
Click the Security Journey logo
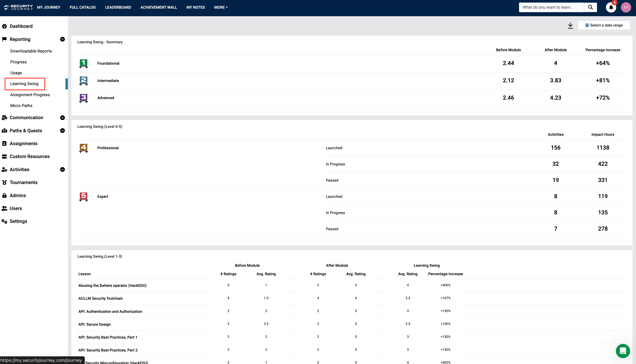pyautogui.click(x=18, y=7)
